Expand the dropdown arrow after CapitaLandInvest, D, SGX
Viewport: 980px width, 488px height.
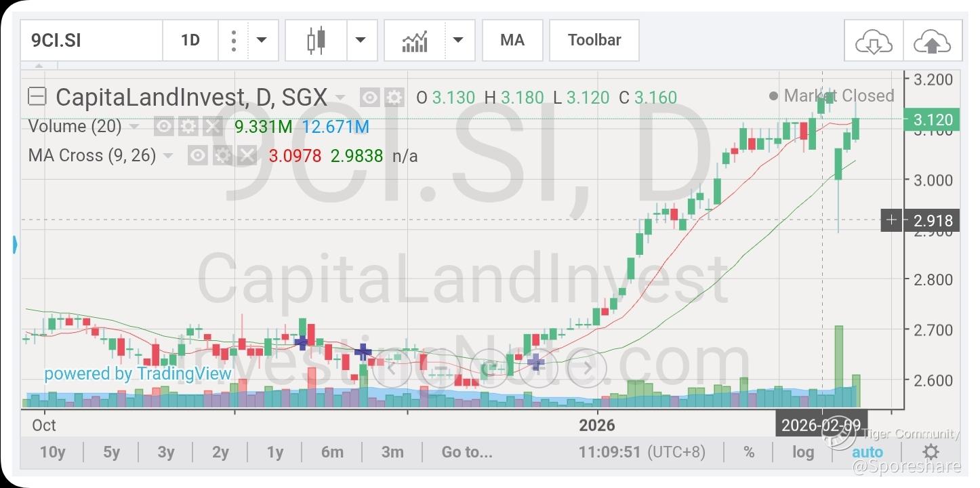click(x=340, y=98)
